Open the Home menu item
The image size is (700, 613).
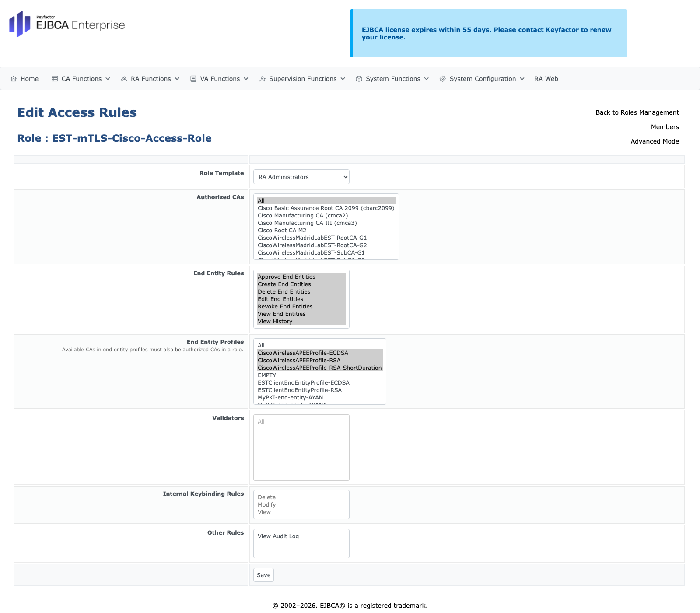click(x=25, y=79)
